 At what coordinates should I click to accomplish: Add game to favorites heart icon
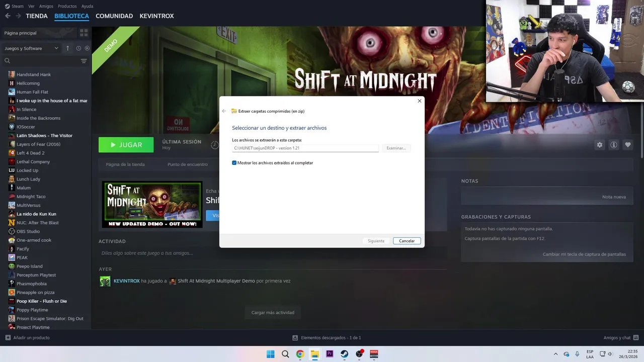tap(628, 145)
